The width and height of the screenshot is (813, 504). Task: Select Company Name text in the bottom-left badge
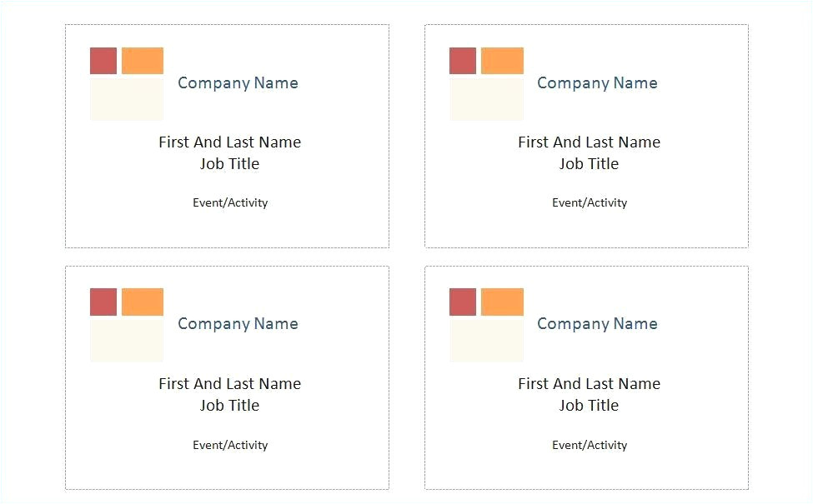[238, 323]
